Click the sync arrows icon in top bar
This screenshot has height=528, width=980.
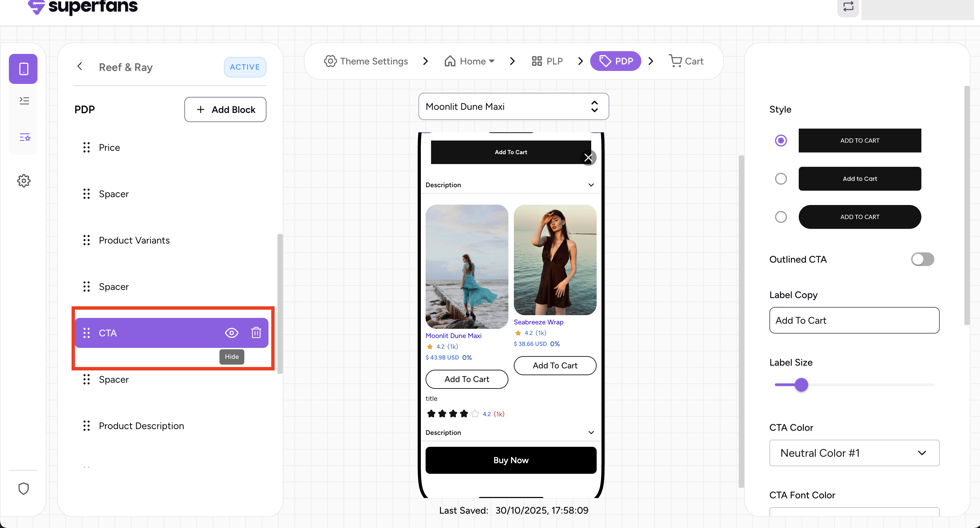[x=848, y=6]
